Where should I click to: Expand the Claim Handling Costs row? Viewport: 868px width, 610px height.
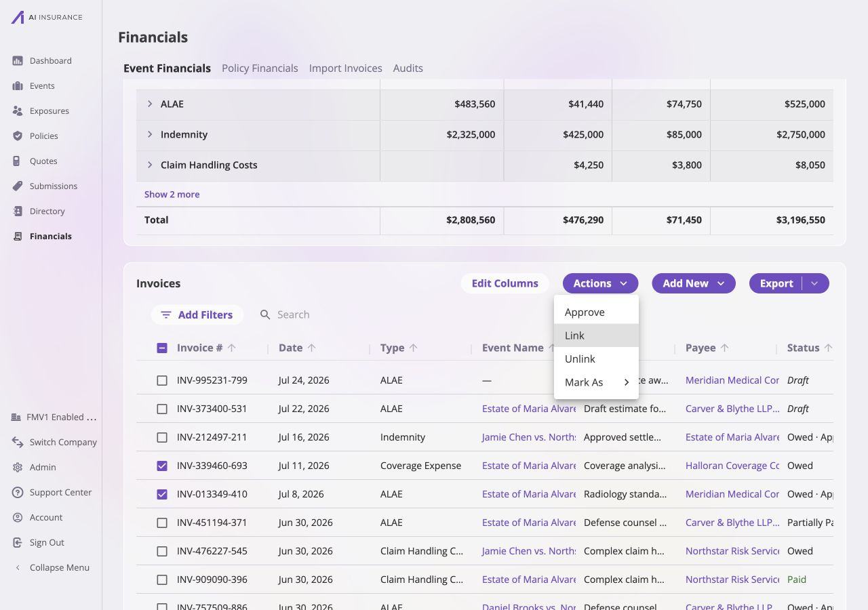pos(150,165)
